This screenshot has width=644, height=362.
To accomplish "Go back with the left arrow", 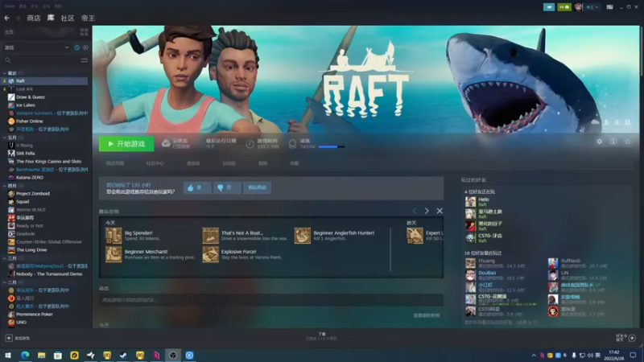I will (x=6, y=18).
